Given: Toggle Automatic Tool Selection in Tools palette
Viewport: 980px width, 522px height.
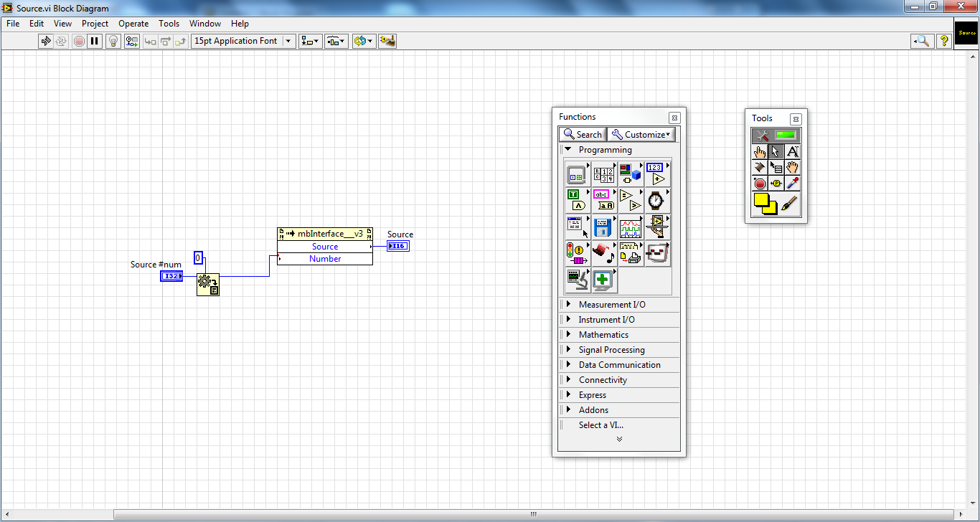Looking at the screenshot, I should point(776,135).
